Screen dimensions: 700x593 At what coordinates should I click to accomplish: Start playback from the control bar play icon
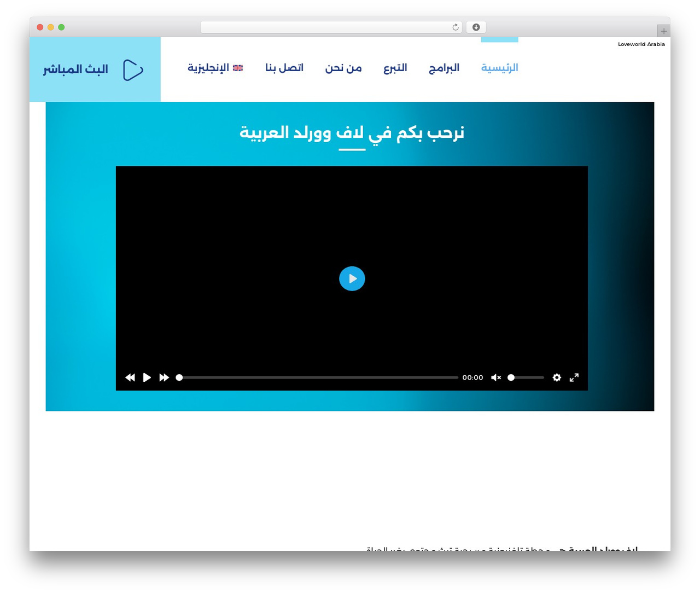point(147,377)
